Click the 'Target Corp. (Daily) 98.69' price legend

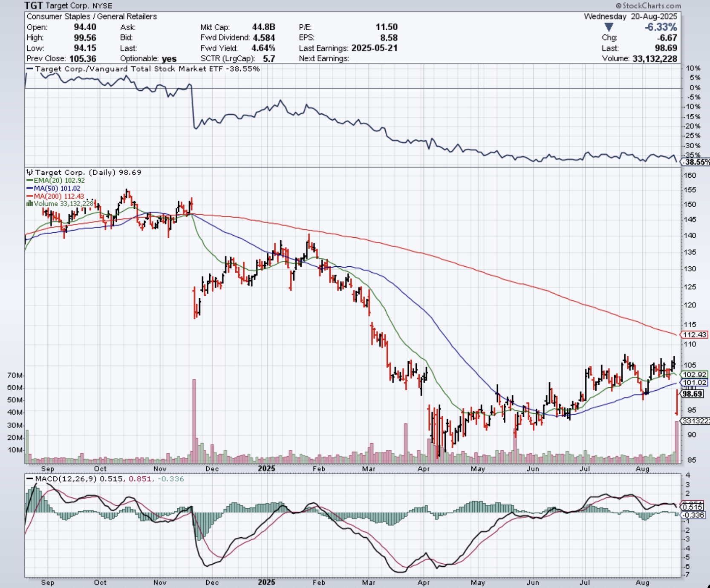tap(84, 172)
